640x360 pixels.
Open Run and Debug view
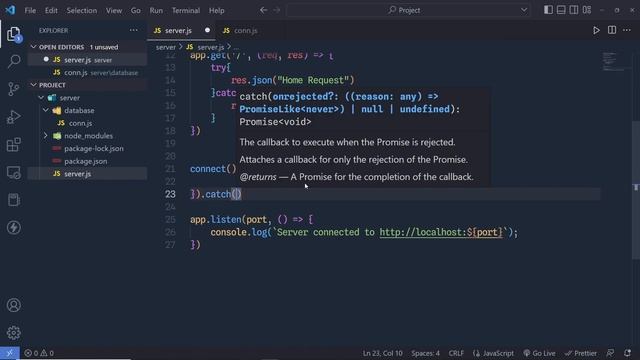[x=13, y=117]
